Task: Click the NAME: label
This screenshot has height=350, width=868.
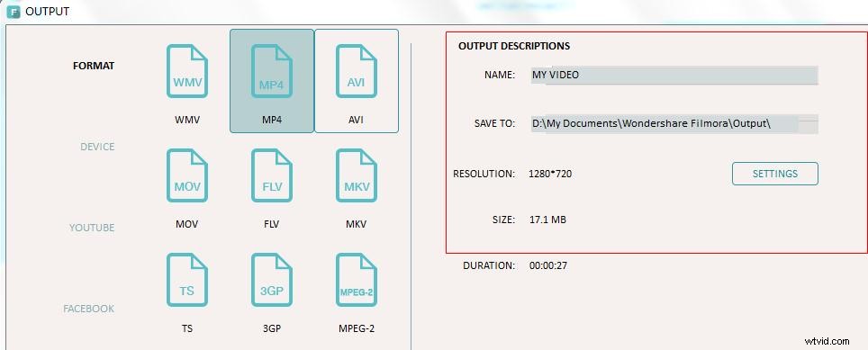Action: 500,75
